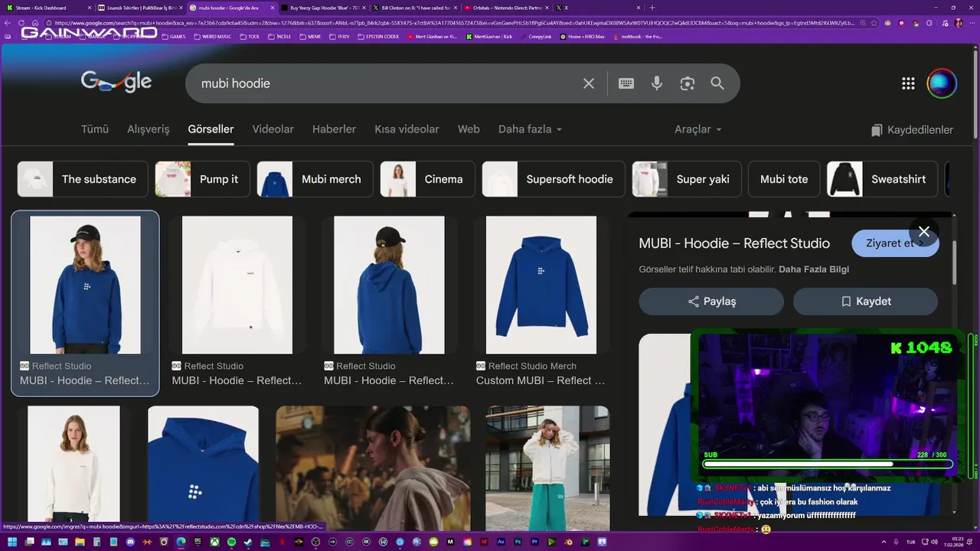Image resolution: width=980 pixels, height=551 pixels.
Task: Open the Home • HBO Max bookmark
Action: [x=582, y=36]
